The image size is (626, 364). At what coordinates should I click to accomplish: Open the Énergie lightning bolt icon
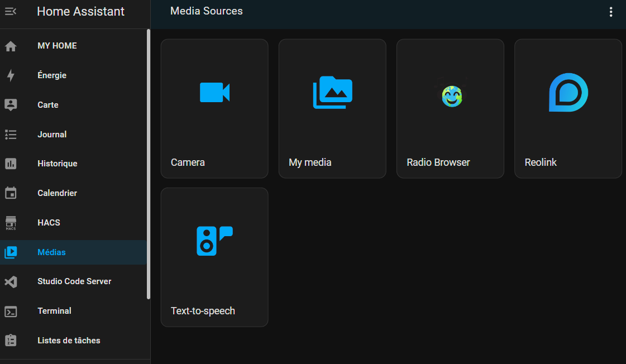click(x=11, y=75)
